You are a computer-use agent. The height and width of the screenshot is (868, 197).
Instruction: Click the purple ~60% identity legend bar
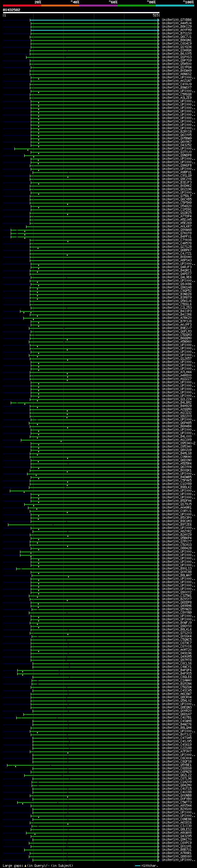coord(99,6)
